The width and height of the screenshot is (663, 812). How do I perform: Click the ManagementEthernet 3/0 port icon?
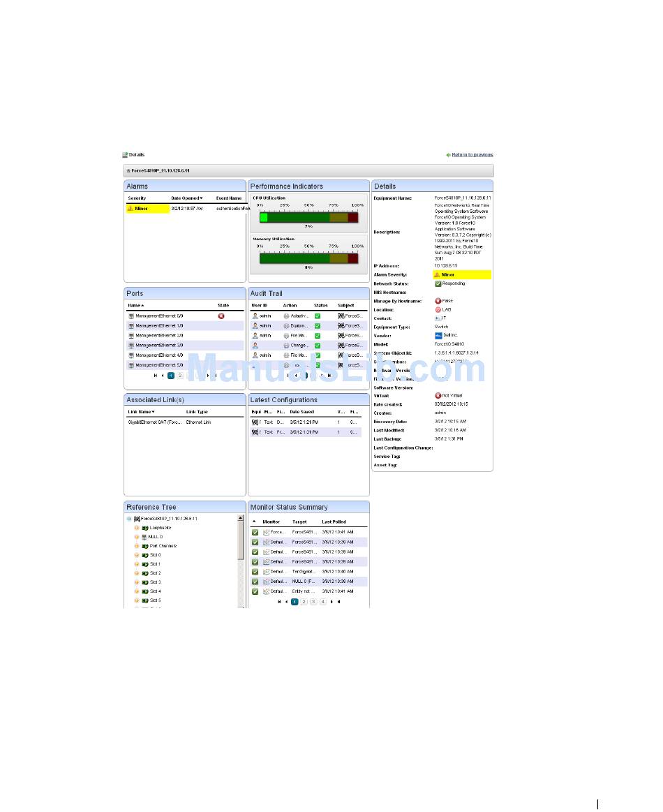[x=131, y=346]
